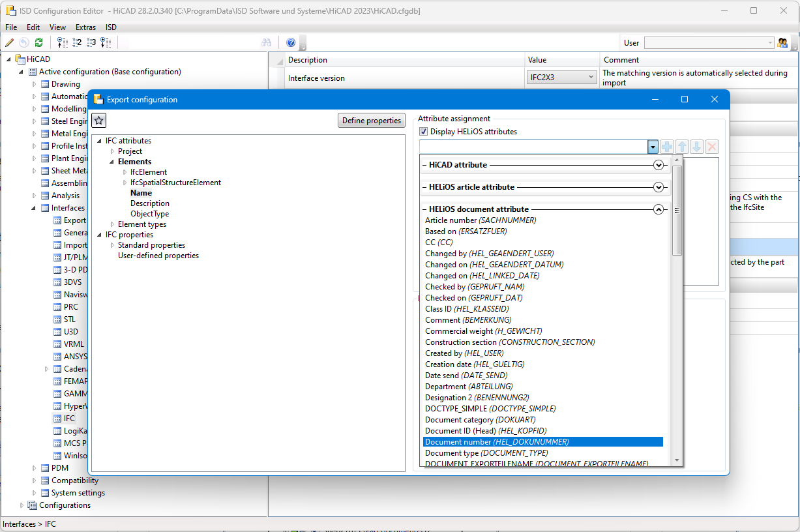Click the PRC interface node icon
This screenshot has width=800, height=532.
(x=57, y=307)
